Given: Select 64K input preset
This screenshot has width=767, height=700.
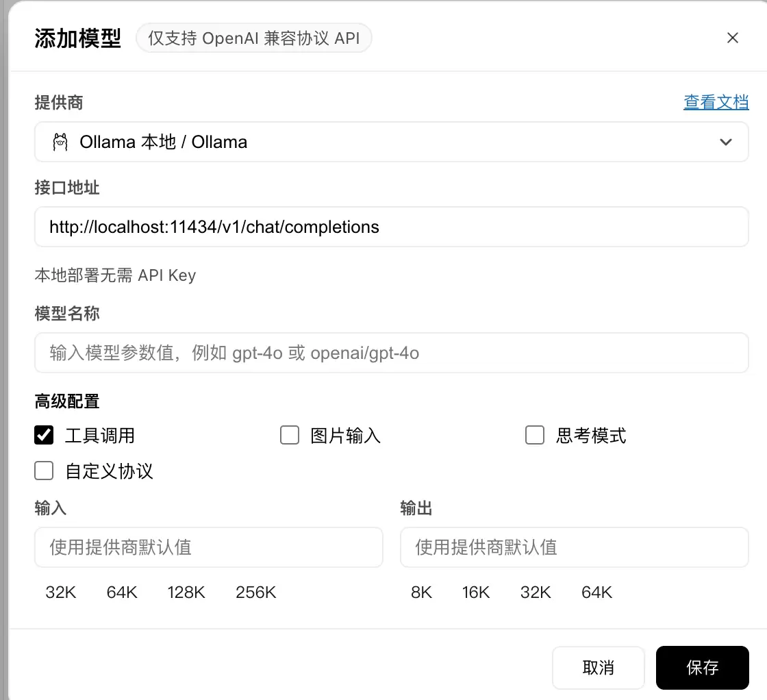Looking at the screenshot, I should [122, 592].
